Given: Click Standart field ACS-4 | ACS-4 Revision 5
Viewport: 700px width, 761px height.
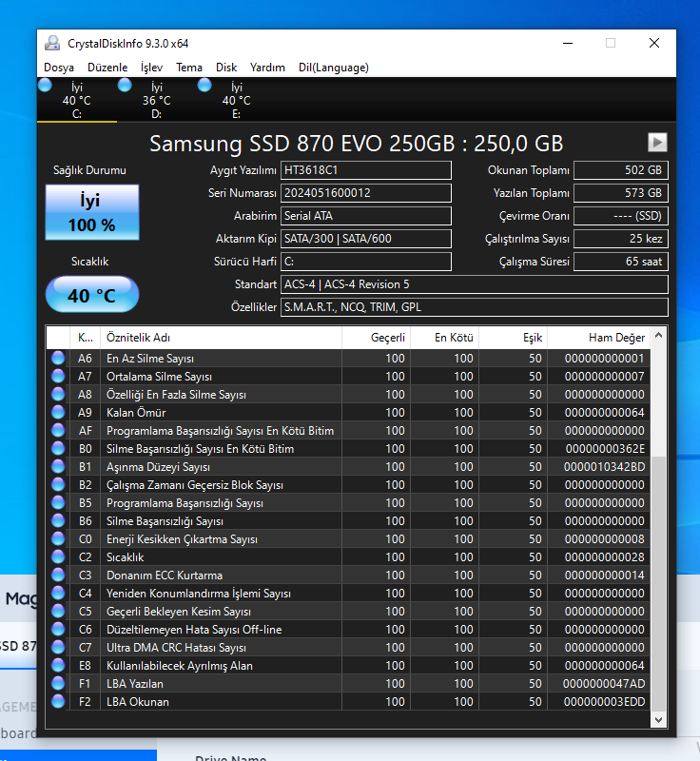Looking at the screenshot, I should [475, 284].
